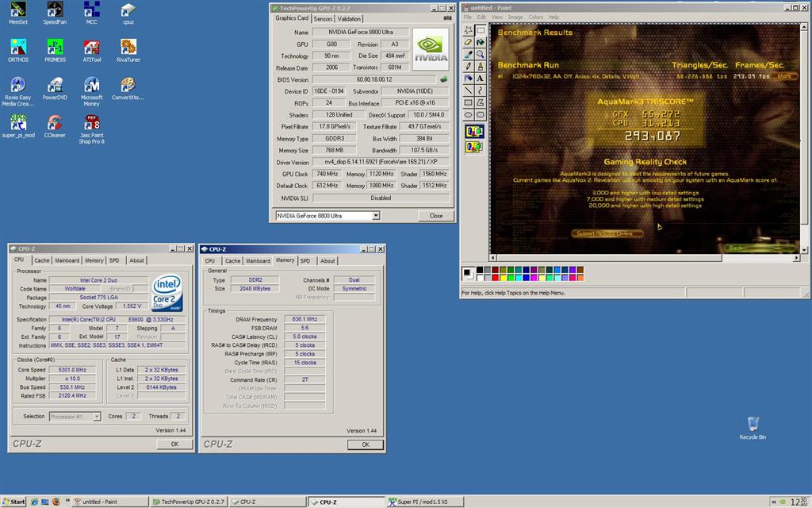The height and width of the screenshot is (508, 812).
Task: Click the BIOS save icon in GPU-Z
Action: 443,79
